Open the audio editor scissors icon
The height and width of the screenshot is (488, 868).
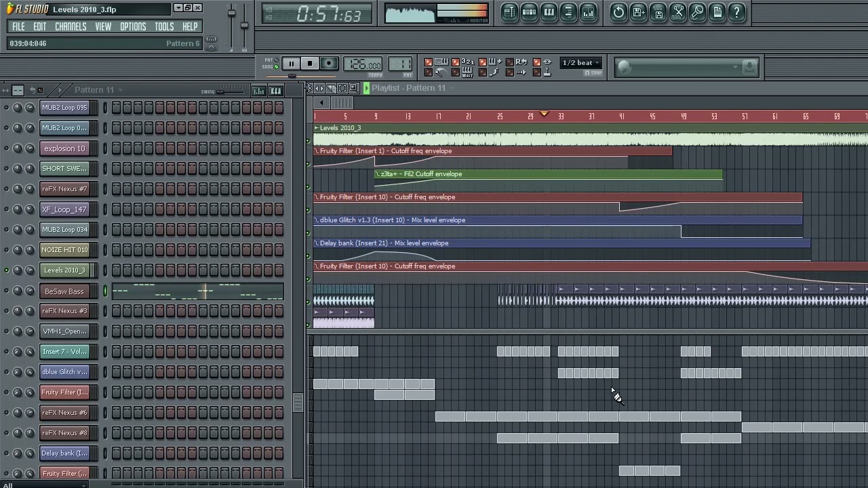pos(677,12)
